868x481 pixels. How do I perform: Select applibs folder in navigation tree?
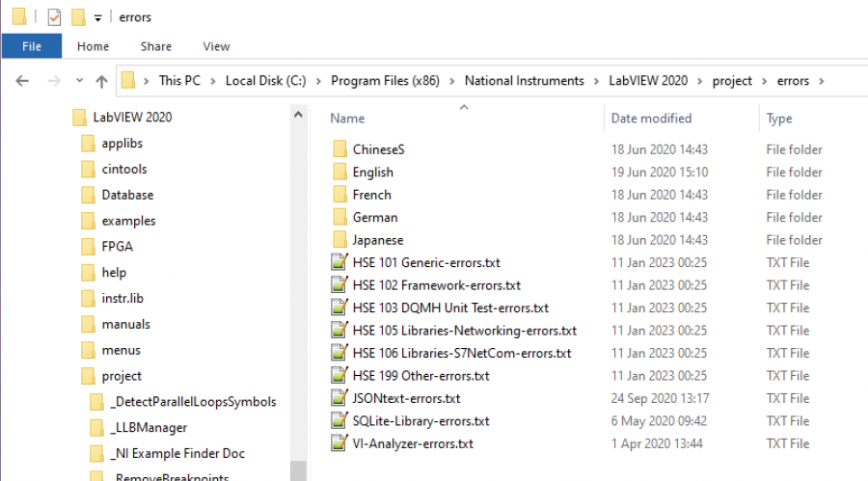point(122,144)
